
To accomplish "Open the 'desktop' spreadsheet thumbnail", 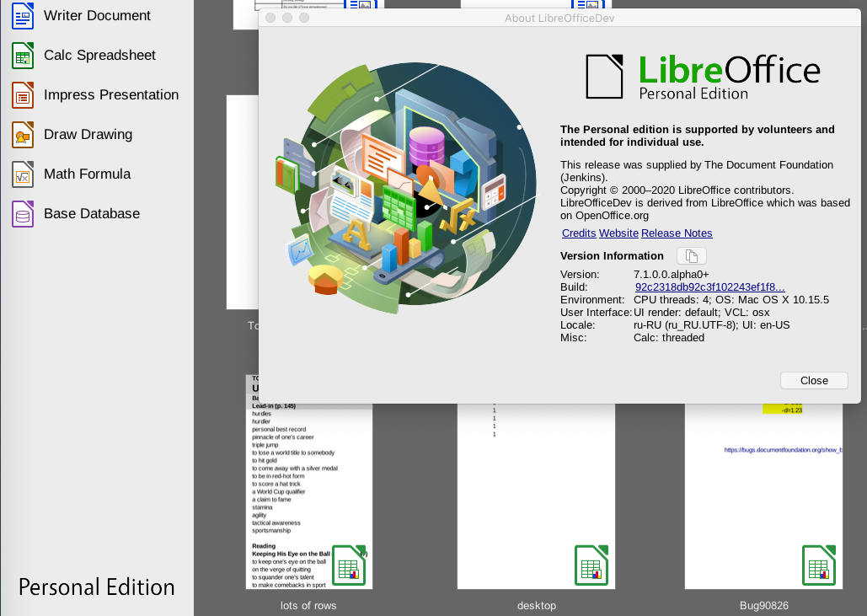I will point(537,496).
